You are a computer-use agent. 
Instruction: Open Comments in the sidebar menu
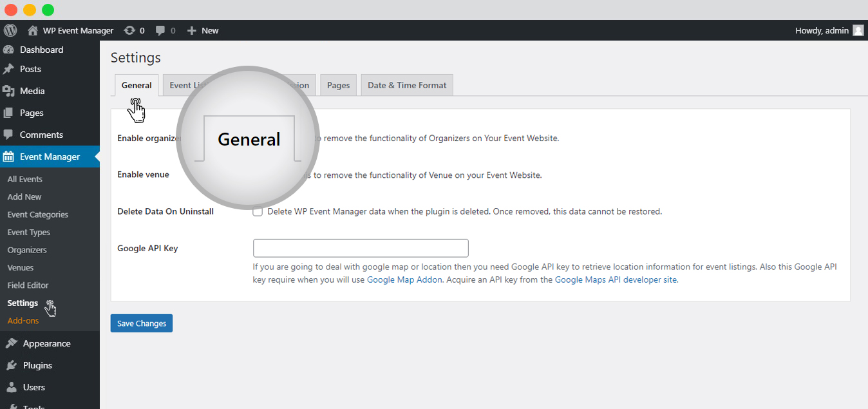pyautogui.click(x=41, y=135)
